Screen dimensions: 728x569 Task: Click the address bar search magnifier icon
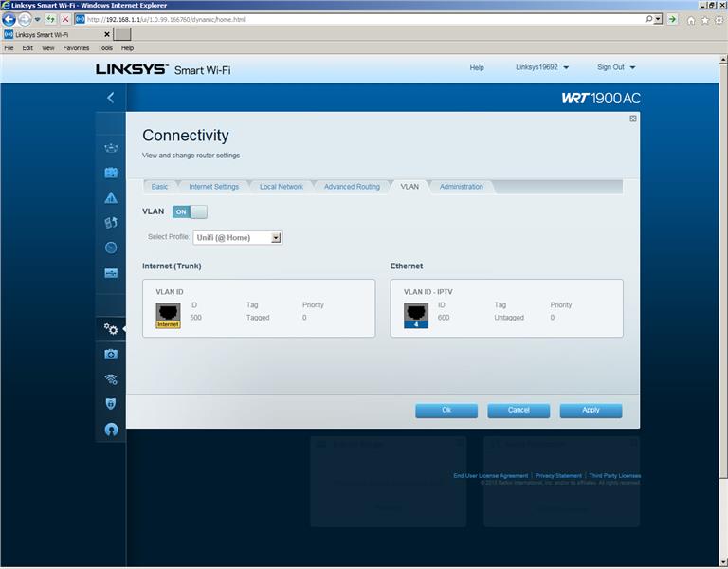click(648, 19)
